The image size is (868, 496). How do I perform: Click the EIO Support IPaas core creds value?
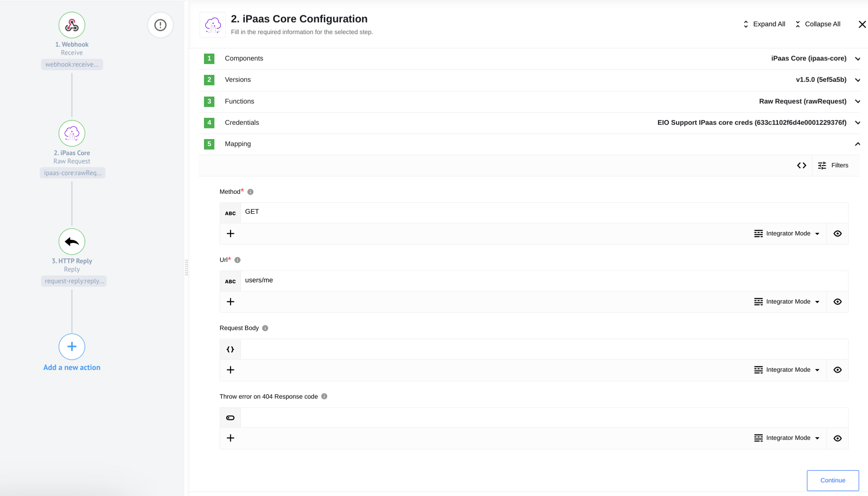[x=752, y=123]
